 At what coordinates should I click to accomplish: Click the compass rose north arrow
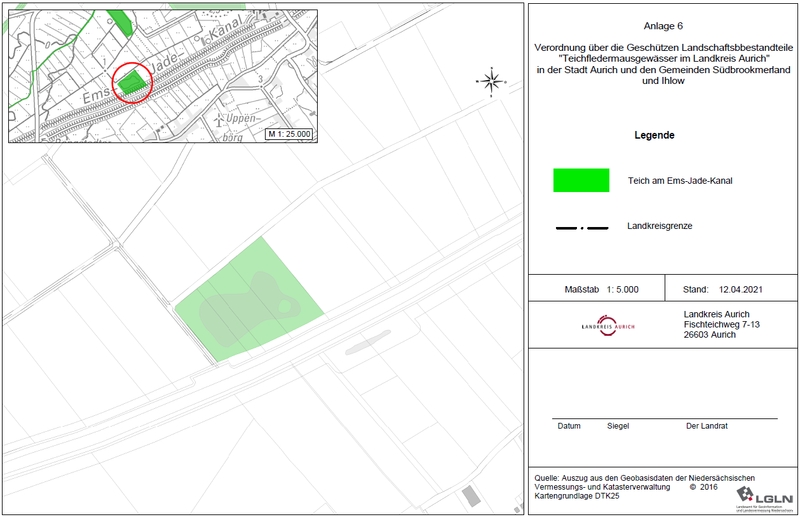pyautogui.click(x=490, y=81)
